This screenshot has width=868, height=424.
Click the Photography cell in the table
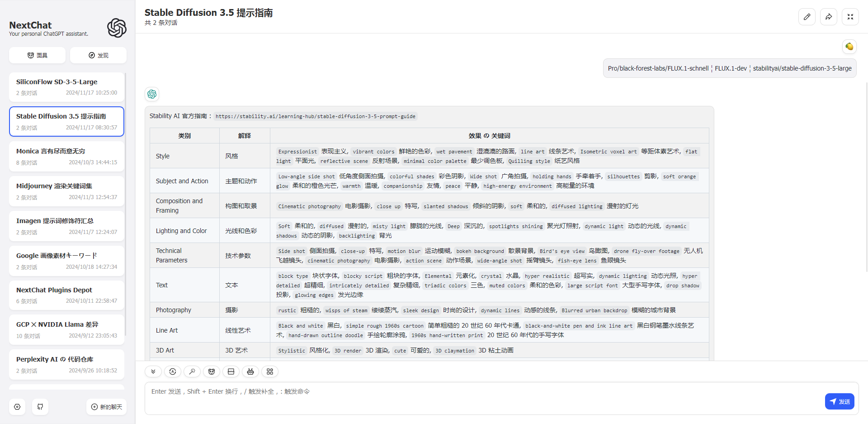[x=184, y=310]
